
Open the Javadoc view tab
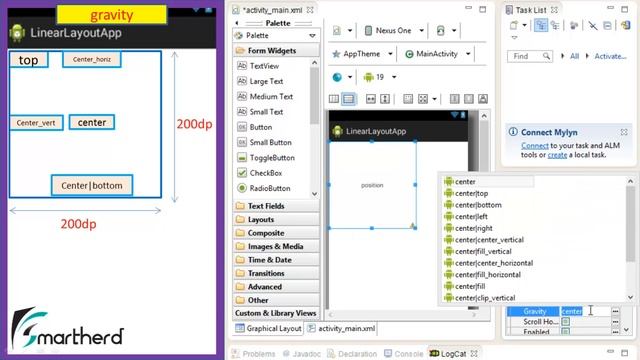302,354
